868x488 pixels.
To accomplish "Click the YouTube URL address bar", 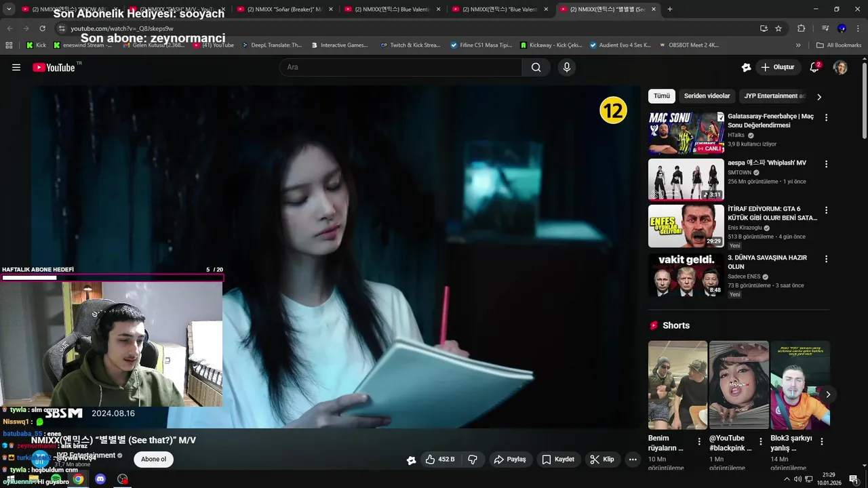I will click(x=407, y=28).
